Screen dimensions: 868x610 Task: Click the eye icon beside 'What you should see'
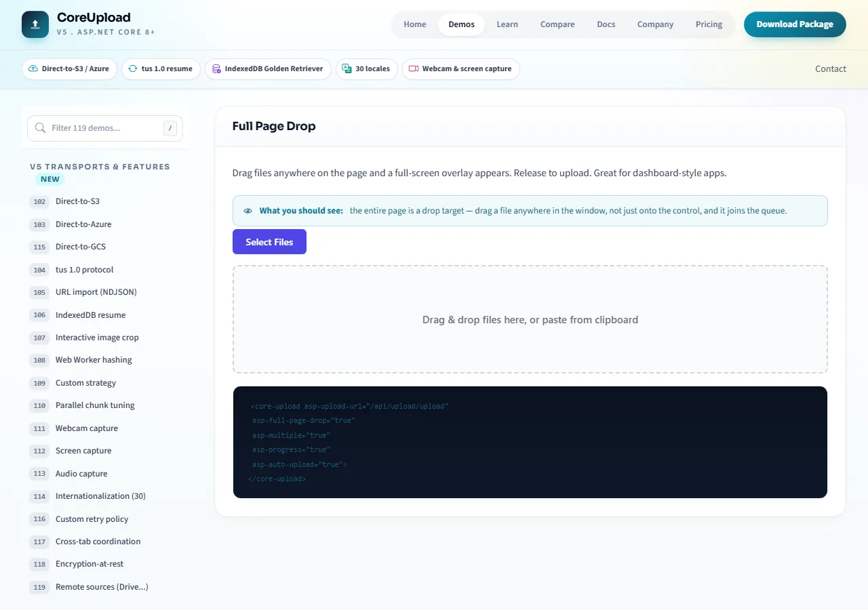[x=248, y=211]
